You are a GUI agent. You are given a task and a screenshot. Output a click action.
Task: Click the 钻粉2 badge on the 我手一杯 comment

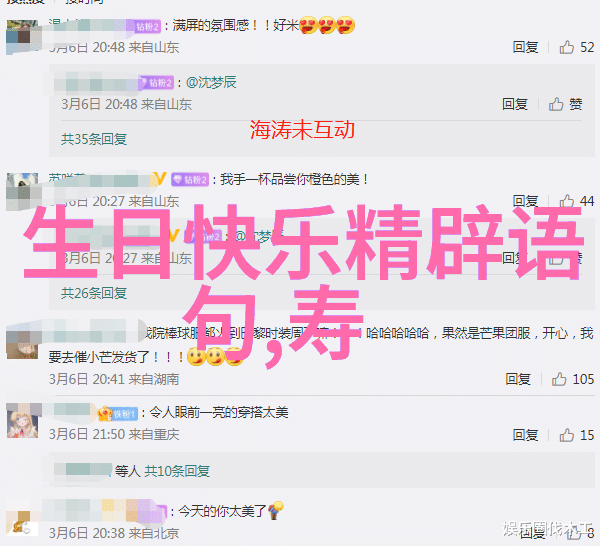[x=190, y=179]
